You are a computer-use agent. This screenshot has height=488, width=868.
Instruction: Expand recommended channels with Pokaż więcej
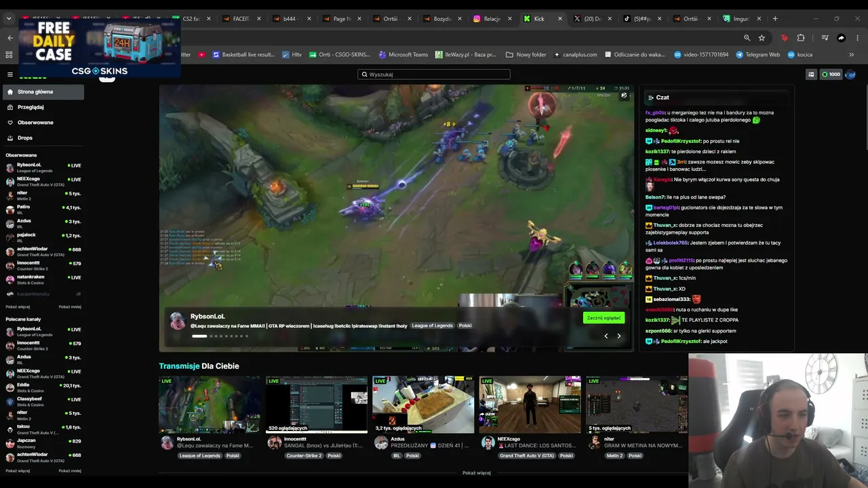(x=18, y=470)
